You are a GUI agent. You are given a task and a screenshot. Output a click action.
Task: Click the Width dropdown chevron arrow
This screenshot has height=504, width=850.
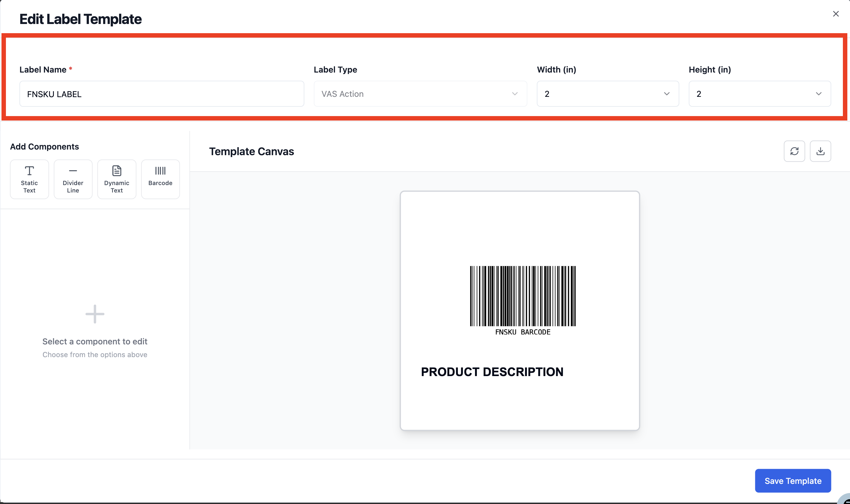tap(667, 94)
